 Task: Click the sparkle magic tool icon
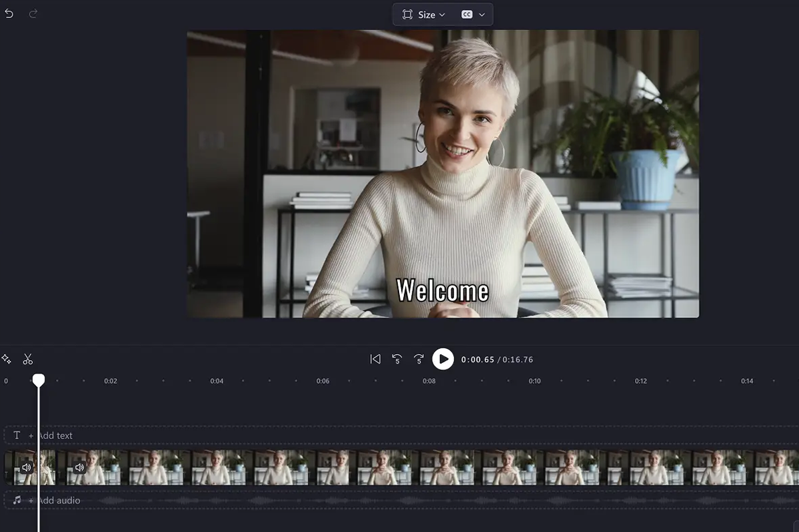click(x=7, y=360)
